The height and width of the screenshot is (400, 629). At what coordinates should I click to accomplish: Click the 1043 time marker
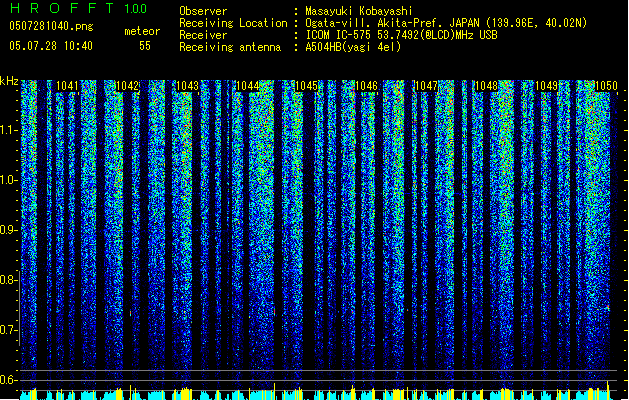[x=187, y=86]
